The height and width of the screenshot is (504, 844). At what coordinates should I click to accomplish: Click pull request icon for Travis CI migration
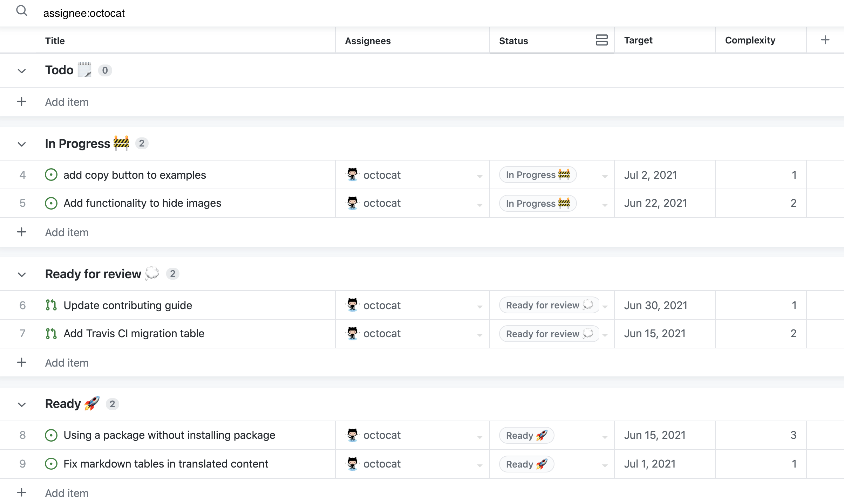coord(51,333)
